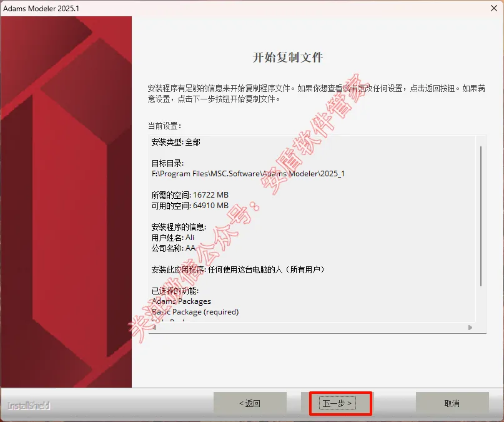
Task: Click the 公司名称: AA line
Action: click(174, 248)
